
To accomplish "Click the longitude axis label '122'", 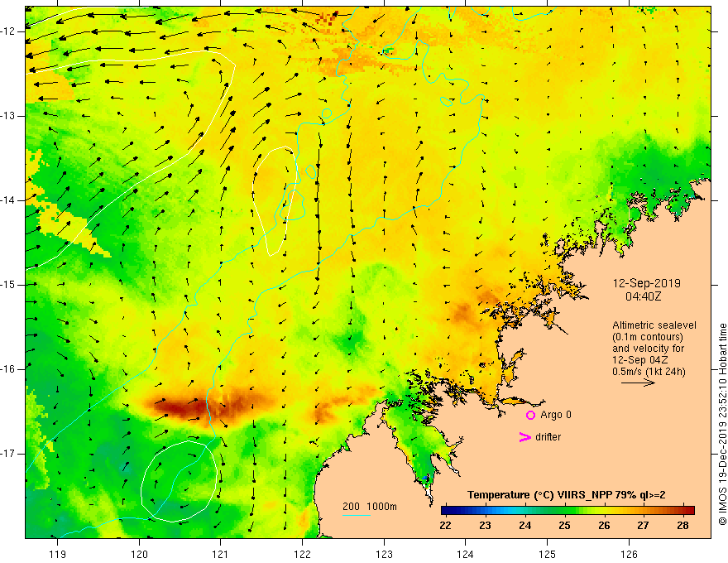I will (x=302, y=554).
